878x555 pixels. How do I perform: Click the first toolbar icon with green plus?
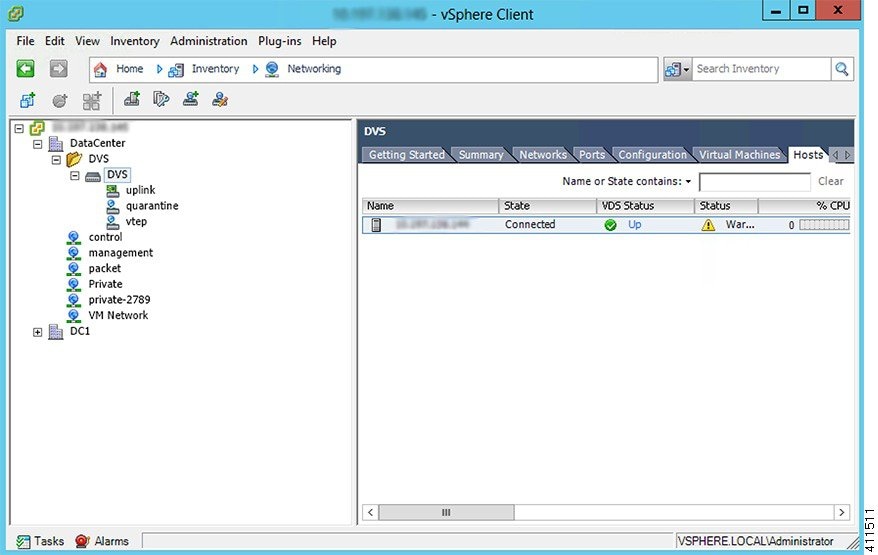[27, 100]
